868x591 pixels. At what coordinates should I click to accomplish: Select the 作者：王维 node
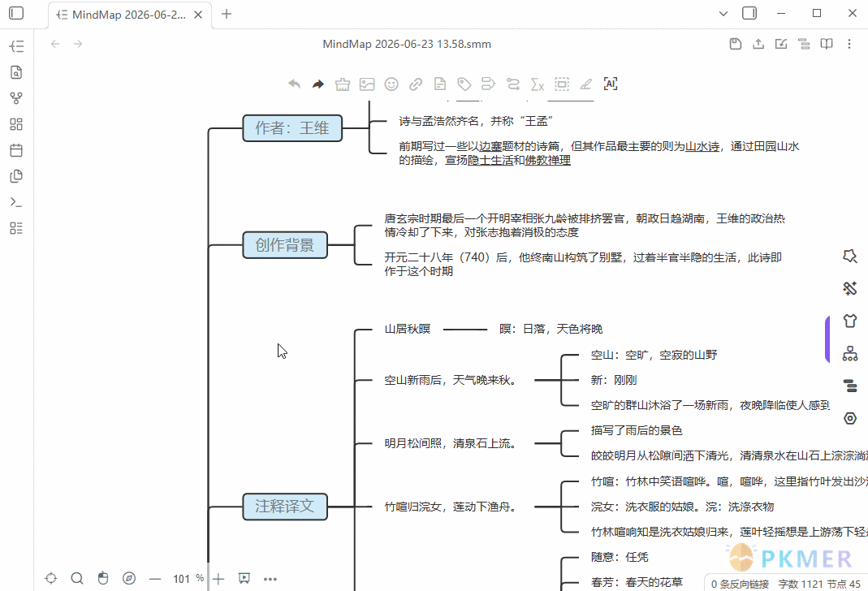point(292,127)
